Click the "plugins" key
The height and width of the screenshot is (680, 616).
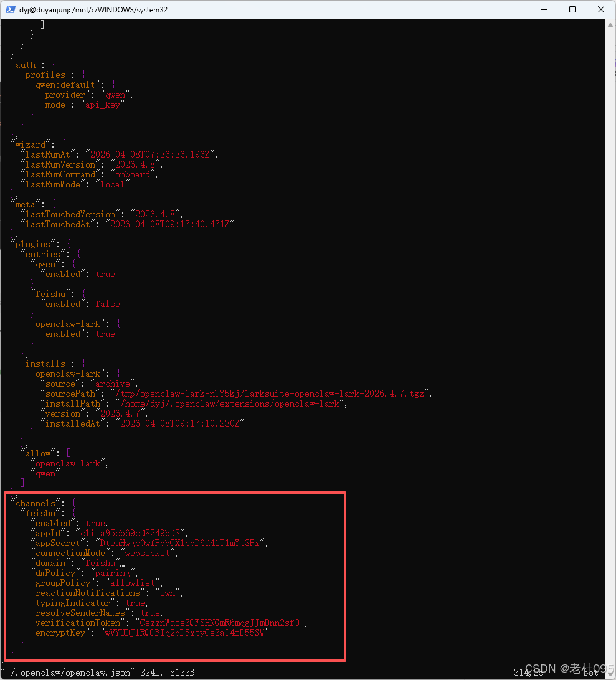[x=33, y=245]
